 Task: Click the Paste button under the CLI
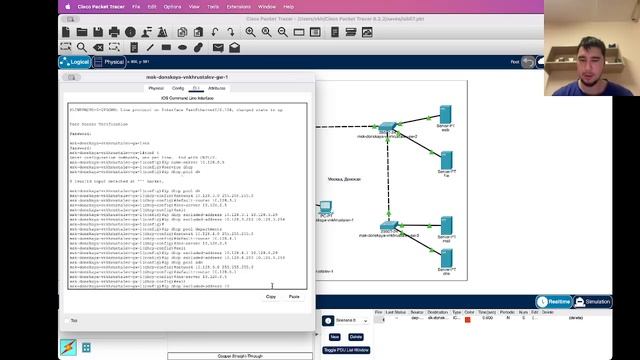click(x=294, y=297)
